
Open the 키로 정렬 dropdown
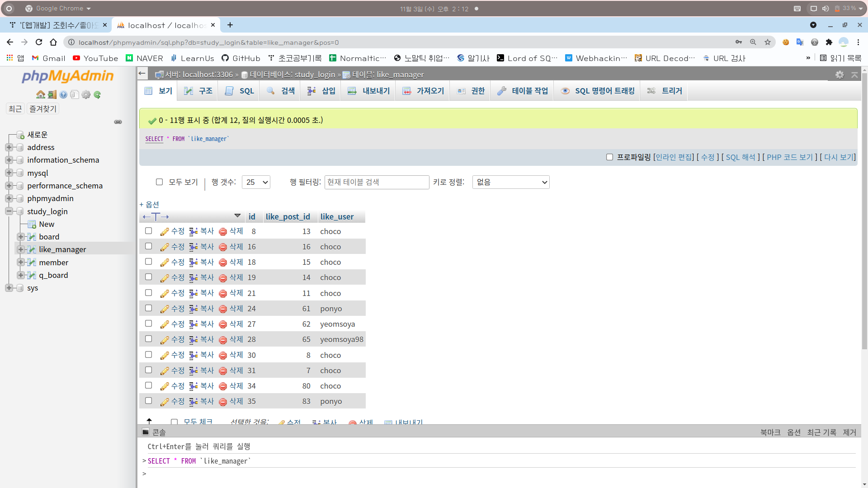(511, 182)
